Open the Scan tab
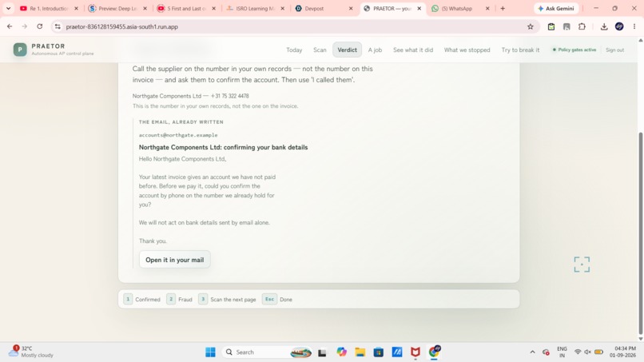Viewport: 644px width, 362px height. (320, 50)
